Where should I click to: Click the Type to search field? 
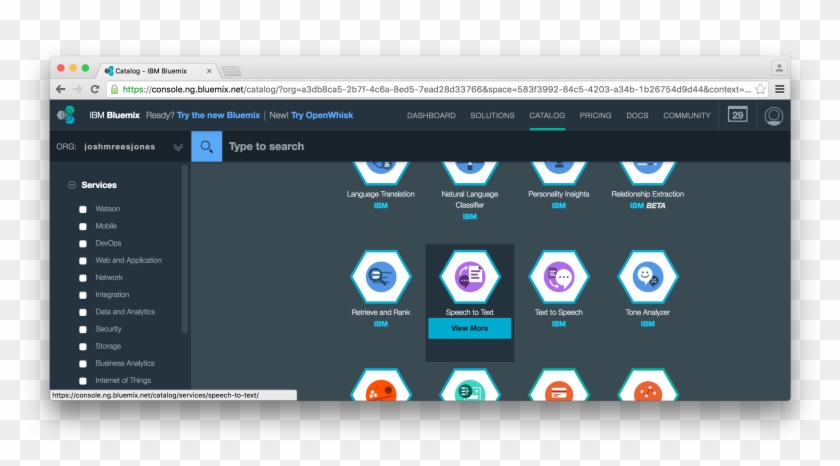click(x=506, y=146)
